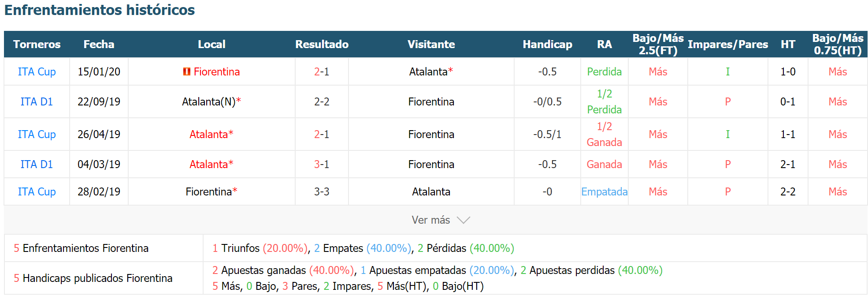Click the Resultado column header
Image resolution: width=868 pixels, height=300 pixels.
(x=322, y=44)
